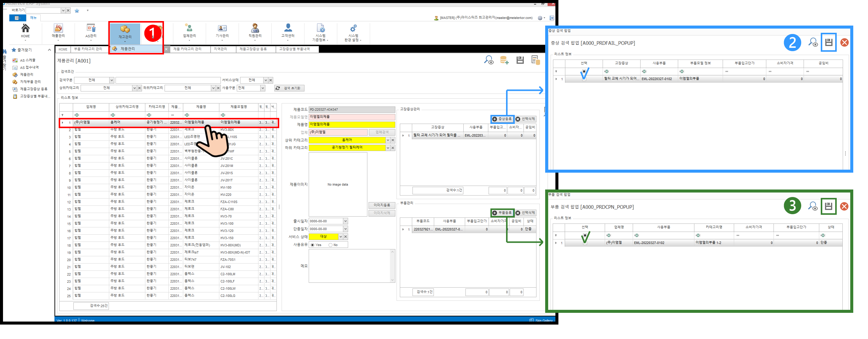Select the Yes radio for 사용유무
The image size is (868, 339).
click(313, 245)
